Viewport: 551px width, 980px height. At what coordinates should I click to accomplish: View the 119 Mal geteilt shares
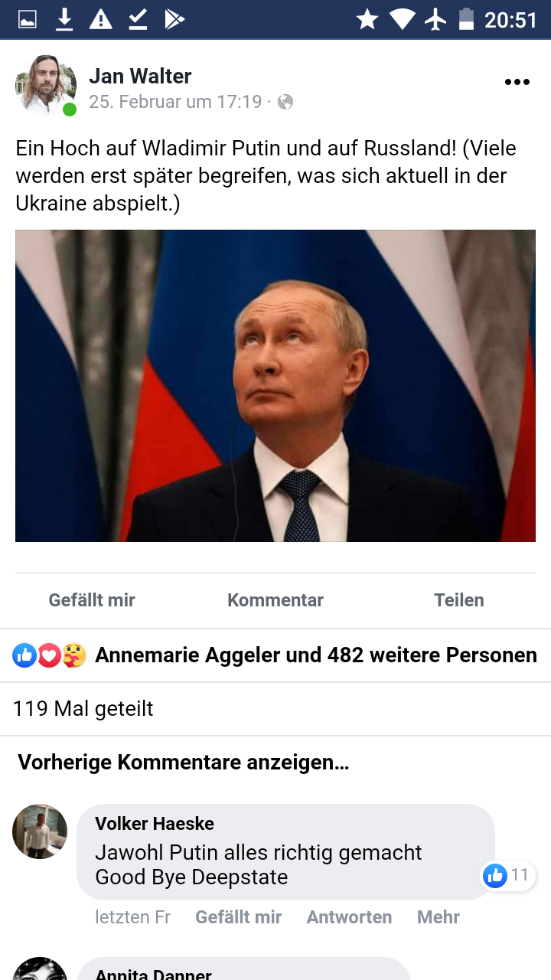coord(83,709)
